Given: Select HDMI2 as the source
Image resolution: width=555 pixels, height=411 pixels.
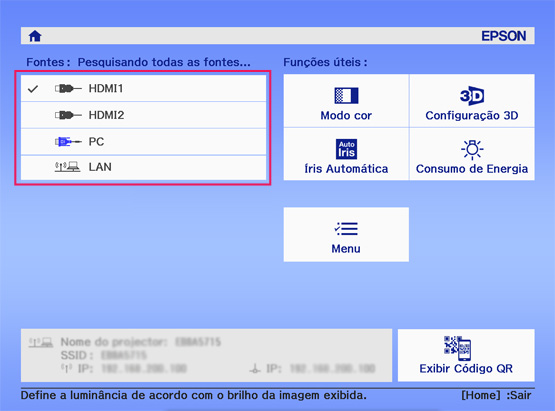Looking at the screenshot, I should pos(143,115).
